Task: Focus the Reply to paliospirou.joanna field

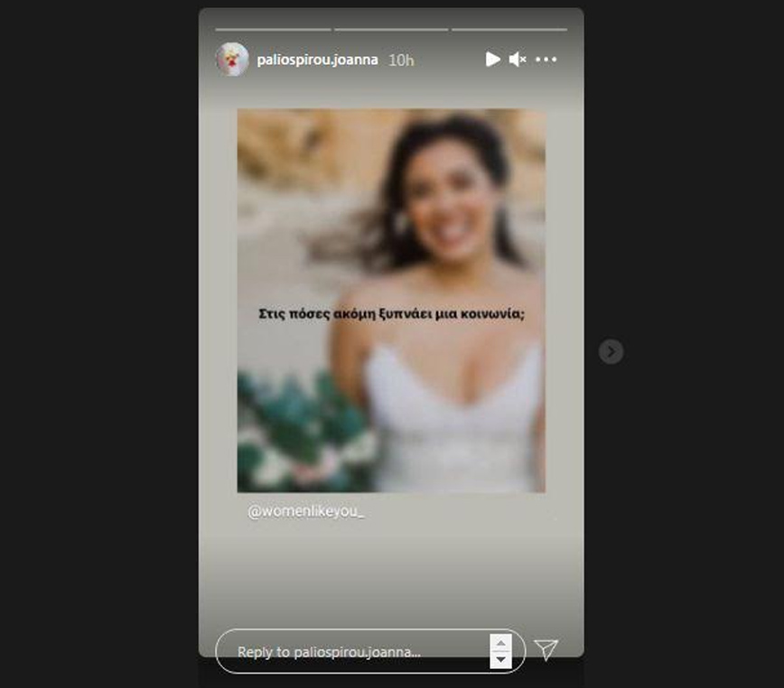Action: click(352, 651)
